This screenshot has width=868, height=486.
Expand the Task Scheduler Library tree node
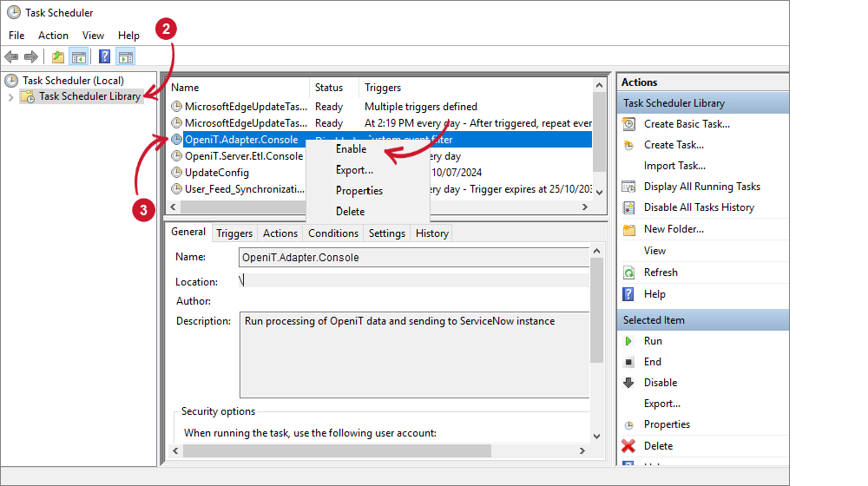tap(10, 97)
